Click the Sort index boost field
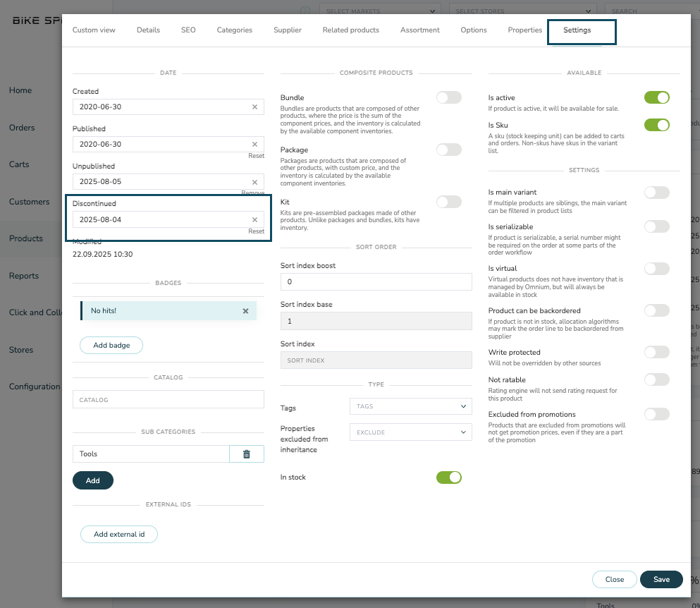This screenshot has width=700, height=608. [376, 282]
